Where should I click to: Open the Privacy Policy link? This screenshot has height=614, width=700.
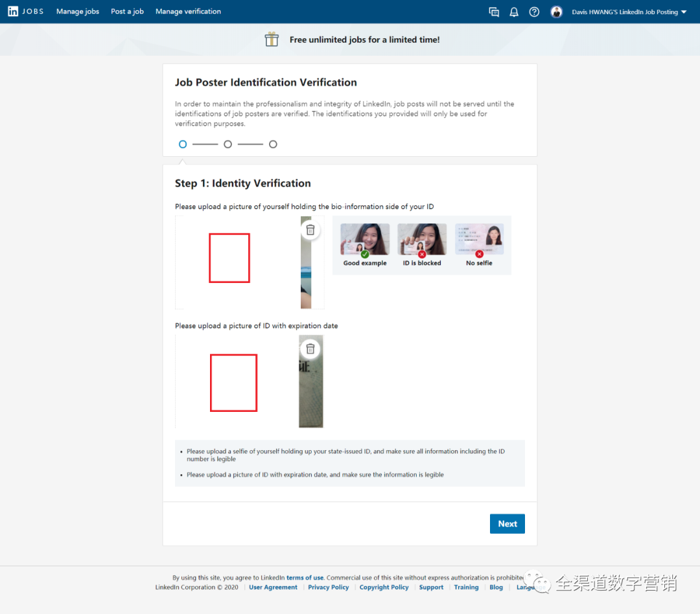point(328,587)
